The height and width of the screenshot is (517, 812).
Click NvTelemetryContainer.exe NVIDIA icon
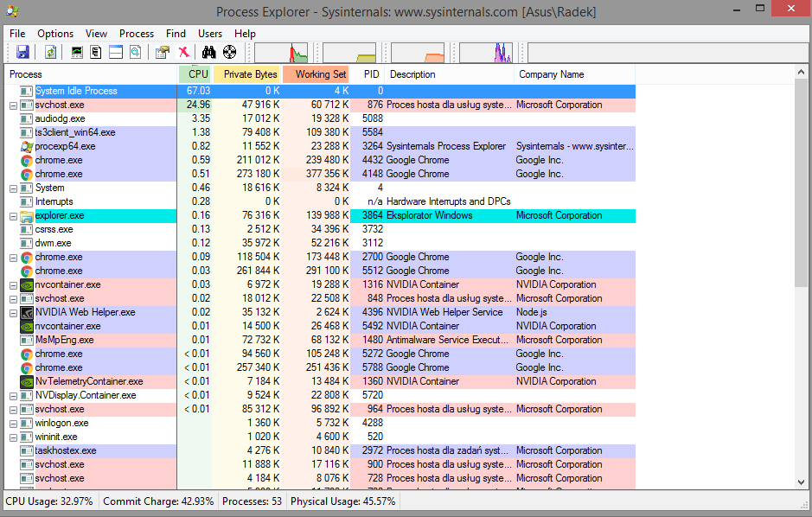tap(27, 382)
